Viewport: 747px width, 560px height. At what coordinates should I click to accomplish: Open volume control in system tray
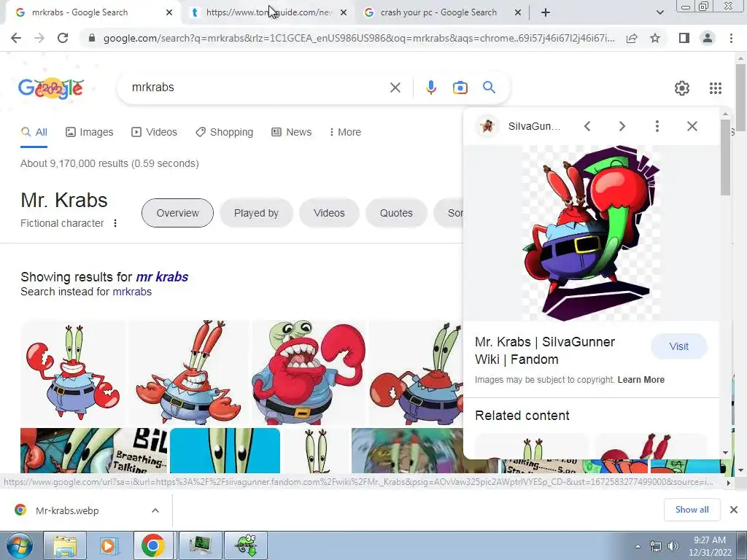[673, 546]
